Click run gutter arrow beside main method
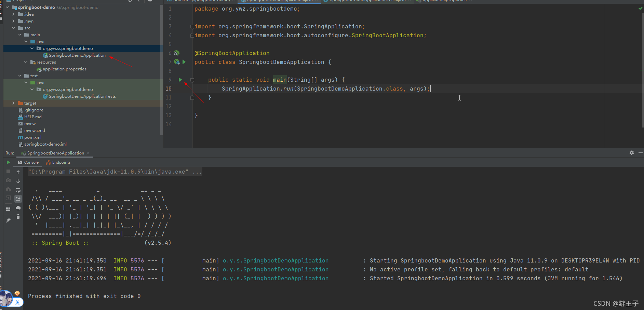This screenshot has width=644, height=310. pos(180,80)
